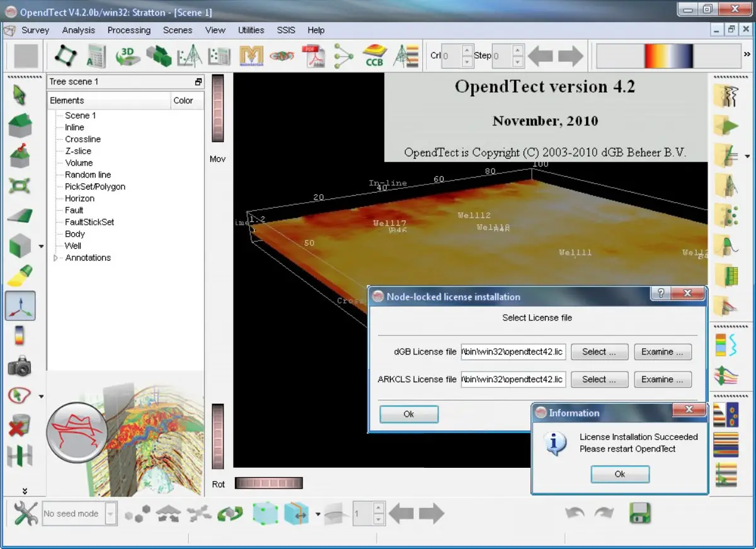This screenshot has width=756, height=549.
Task: Select the Well tree item
Action: (x=73, y=246)
